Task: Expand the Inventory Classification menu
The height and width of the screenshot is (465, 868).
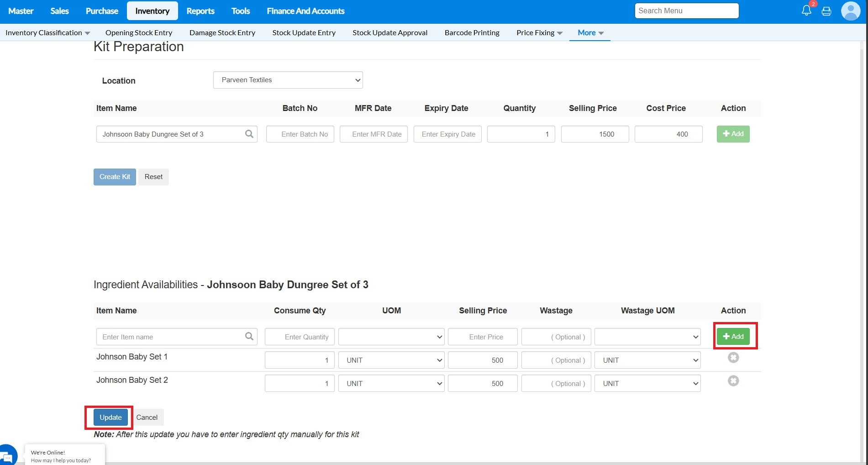Action: coord(47,33)
